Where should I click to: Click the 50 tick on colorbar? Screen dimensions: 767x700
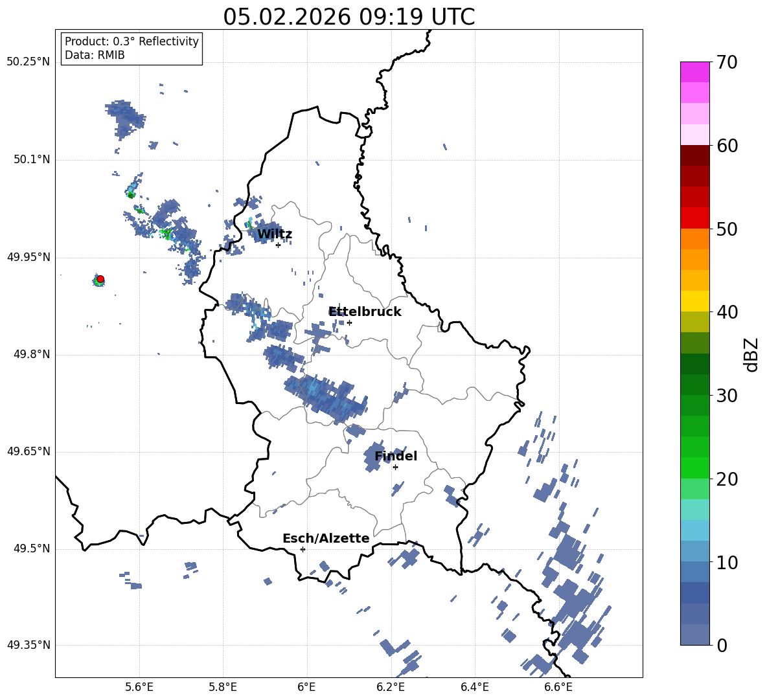point(727,229)
